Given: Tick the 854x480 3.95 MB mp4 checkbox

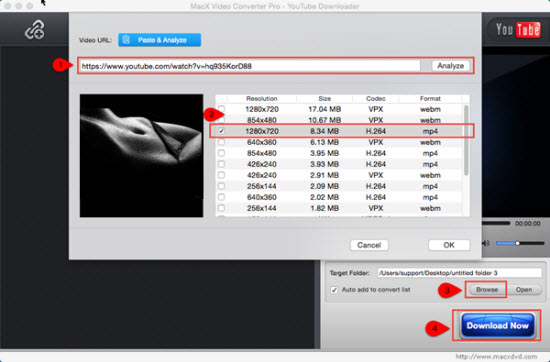Looking at the screenshot, I should [221, 153].
